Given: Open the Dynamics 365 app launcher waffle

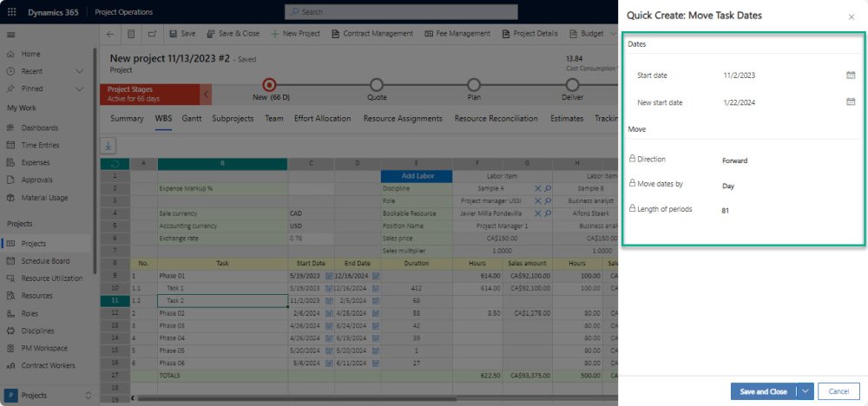Looking at the screenshot, I should coord(11,12).
